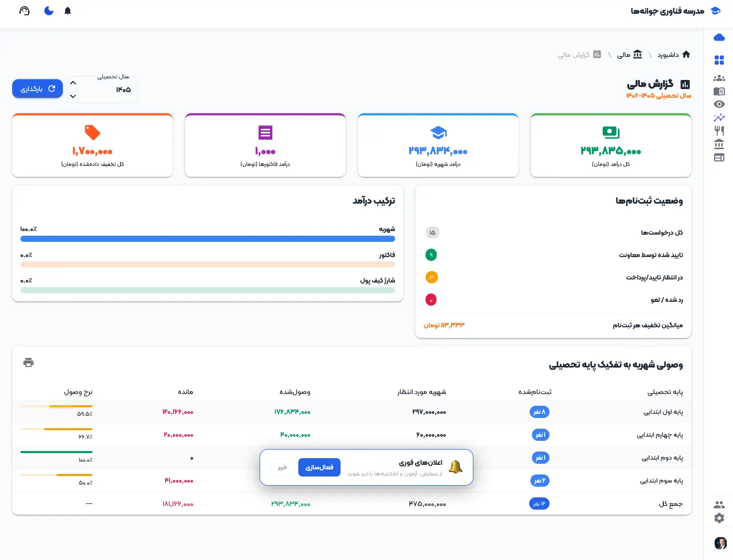Screen dimensions: 733x560
Task: Click the فعال‌سازی button in notification popup
Action: [319, 467]
